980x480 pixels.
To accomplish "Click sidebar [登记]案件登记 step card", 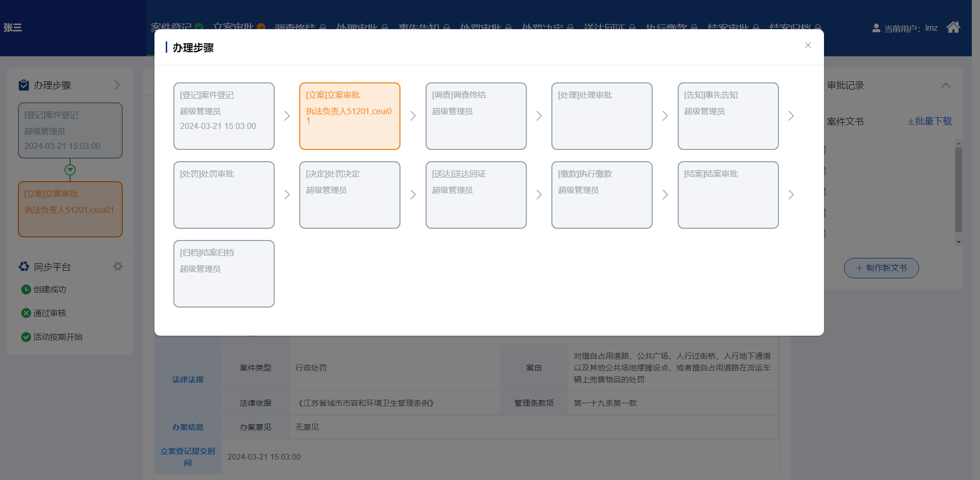I will point(71,130).
